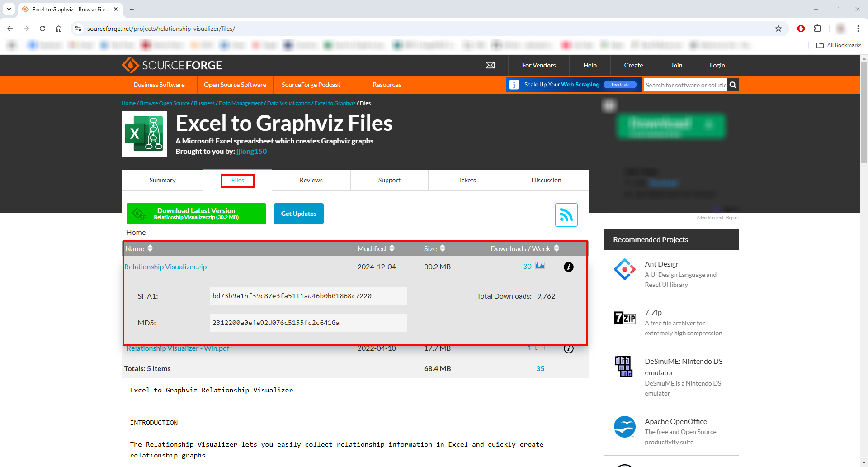Open the browser extensions puzzle icon

point(817,29)
